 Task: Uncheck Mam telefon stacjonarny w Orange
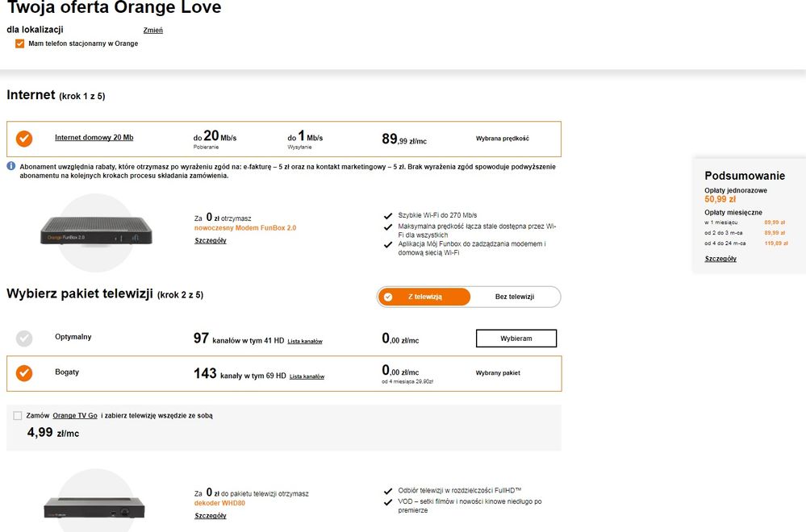20,44
